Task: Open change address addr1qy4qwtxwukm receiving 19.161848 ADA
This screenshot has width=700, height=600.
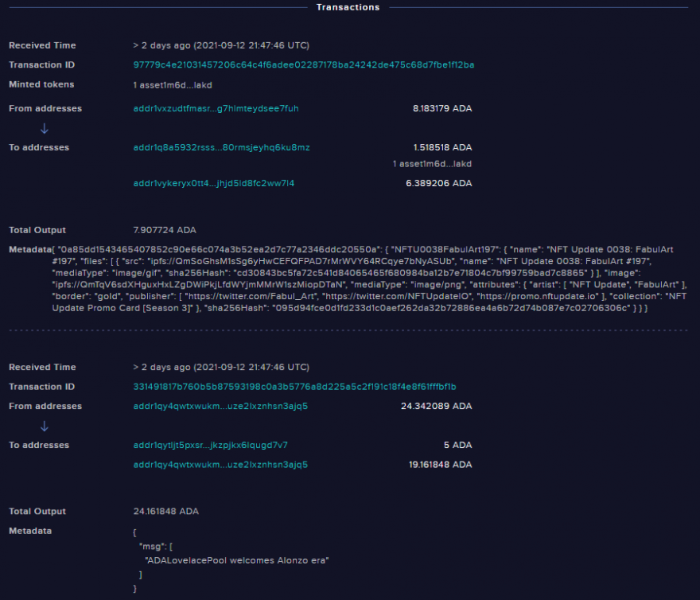Action: (220, 465)
